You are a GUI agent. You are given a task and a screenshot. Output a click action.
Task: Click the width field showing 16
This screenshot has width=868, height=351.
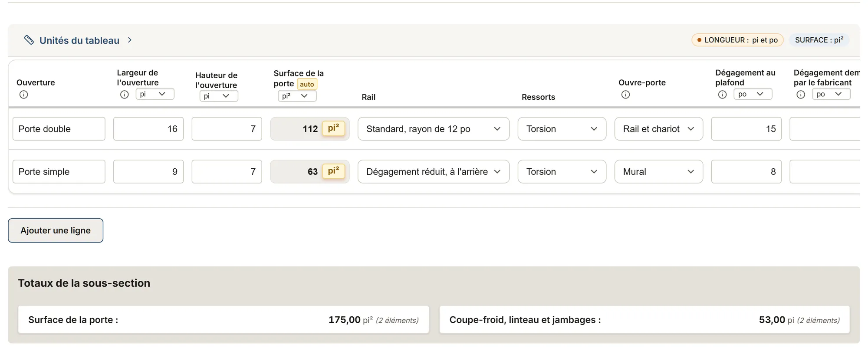click(148, 129)
